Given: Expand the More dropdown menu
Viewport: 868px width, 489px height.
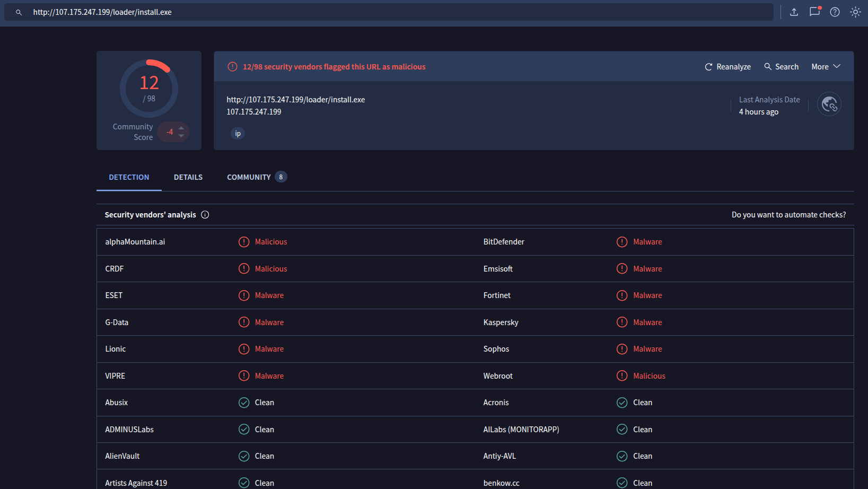Looking at the screenshot, I should 826,67.
